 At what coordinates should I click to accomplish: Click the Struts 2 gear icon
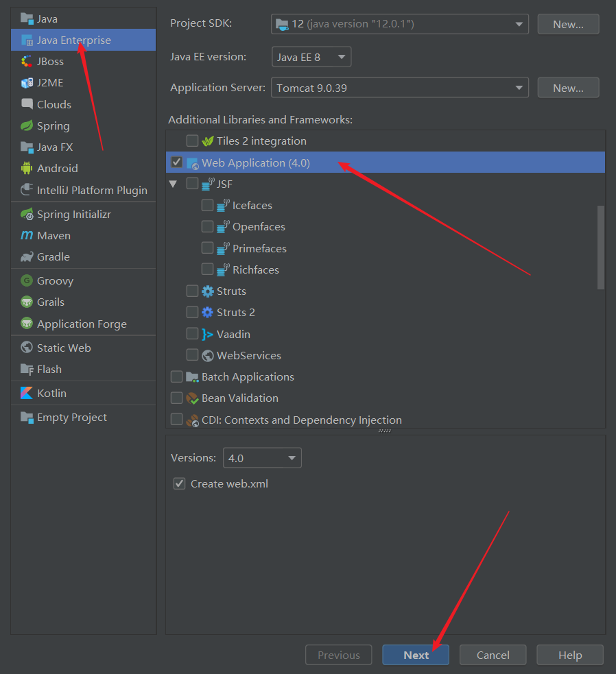[208, 313]
